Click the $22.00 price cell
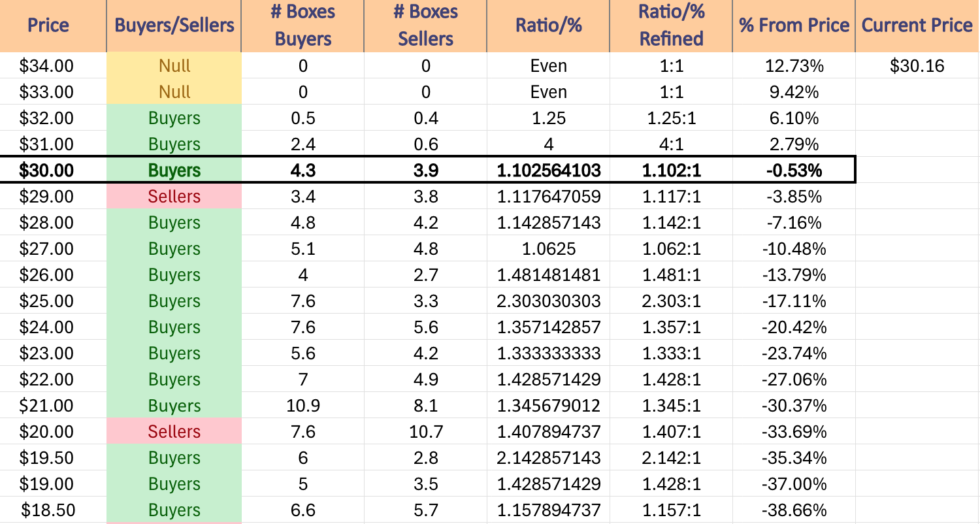 [x=53, y=379]
